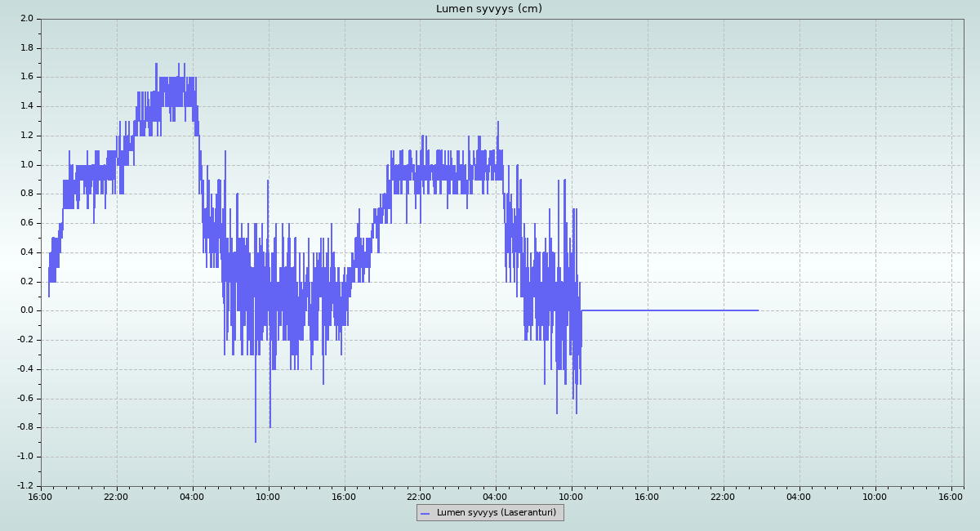Click the legend label "Lumen syvyys (Laseranturi)"
The image size is (980, 531).
(x=496, y=513)
